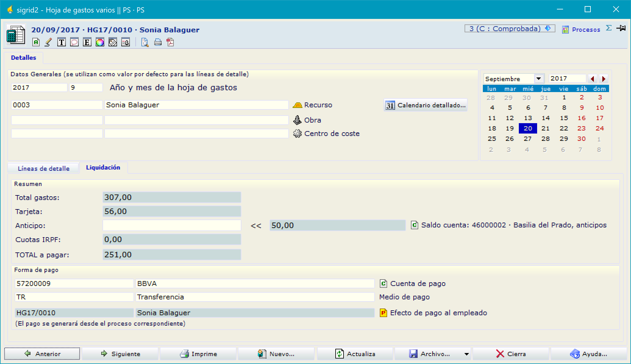
Task: Go to previous month with left red arrow
Action: tap(592, 79)
